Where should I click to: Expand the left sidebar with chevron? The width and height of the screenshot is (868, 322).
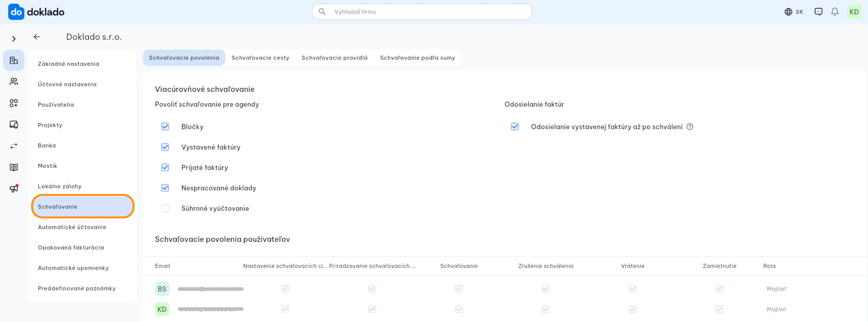coord(14,39)
